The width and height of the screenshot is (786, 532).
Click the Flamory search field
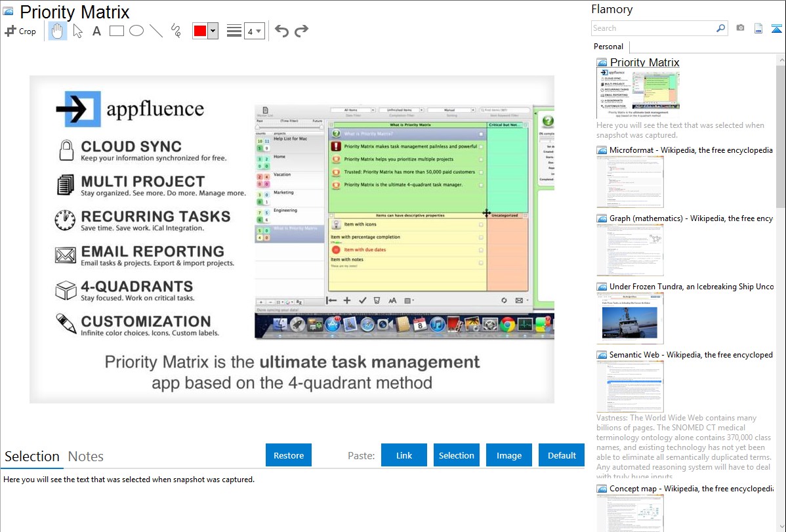point(653,28)
